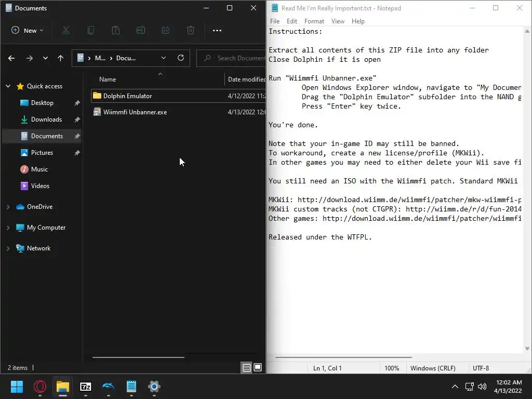Screen dimensions: 532x399
Task: Open Dolphin Emulator from the taskbar
Action: click(108, 387)
